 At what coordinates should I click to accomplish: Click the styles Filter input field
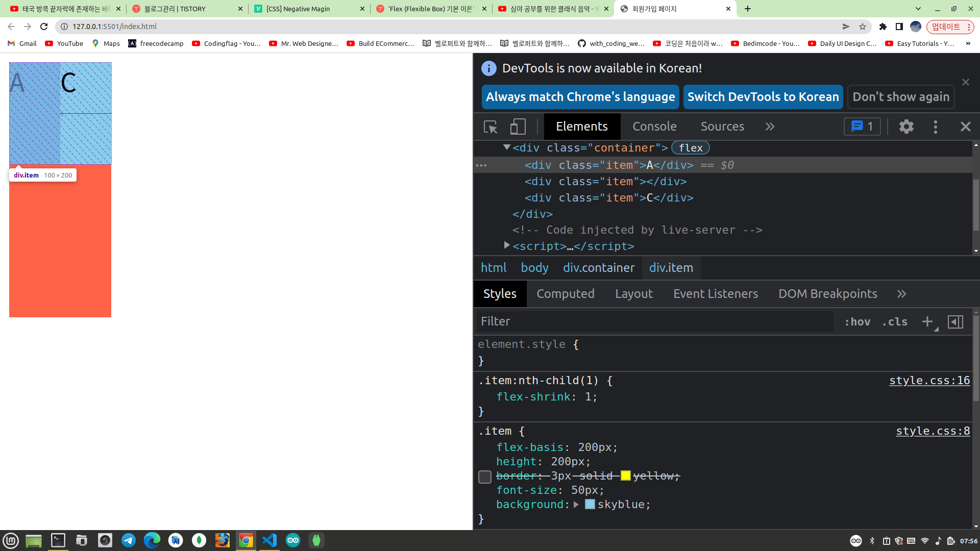tap(653, 321)
